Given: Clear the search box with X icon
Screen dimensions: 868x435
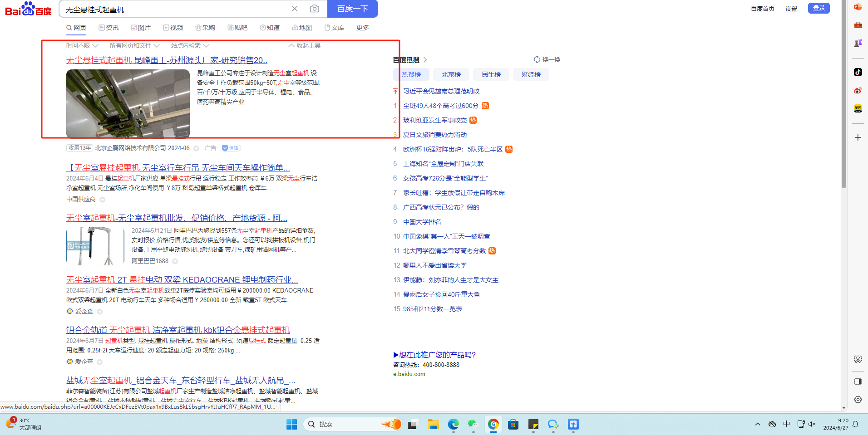Looking at the screenshot, I should pos(295,9).
